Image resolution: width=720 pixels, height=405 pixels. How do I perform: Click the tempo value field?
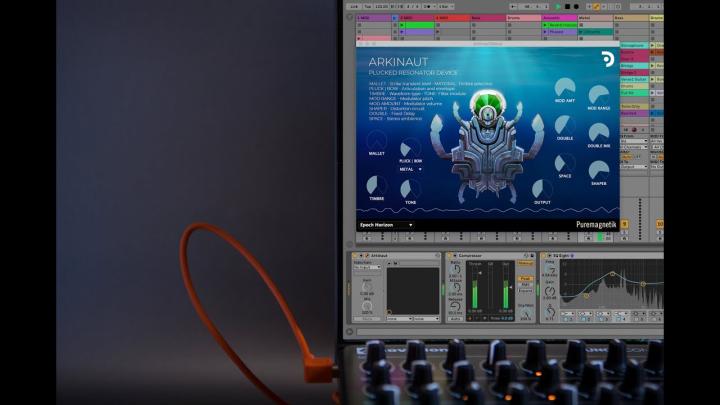382,7
